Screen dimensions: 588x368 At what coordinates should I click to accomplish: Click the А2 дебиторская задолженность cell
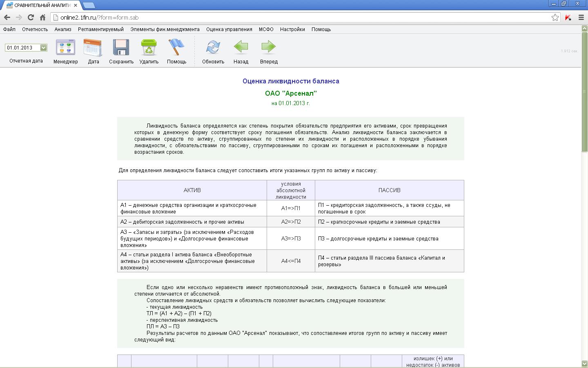tap(192, 222)
